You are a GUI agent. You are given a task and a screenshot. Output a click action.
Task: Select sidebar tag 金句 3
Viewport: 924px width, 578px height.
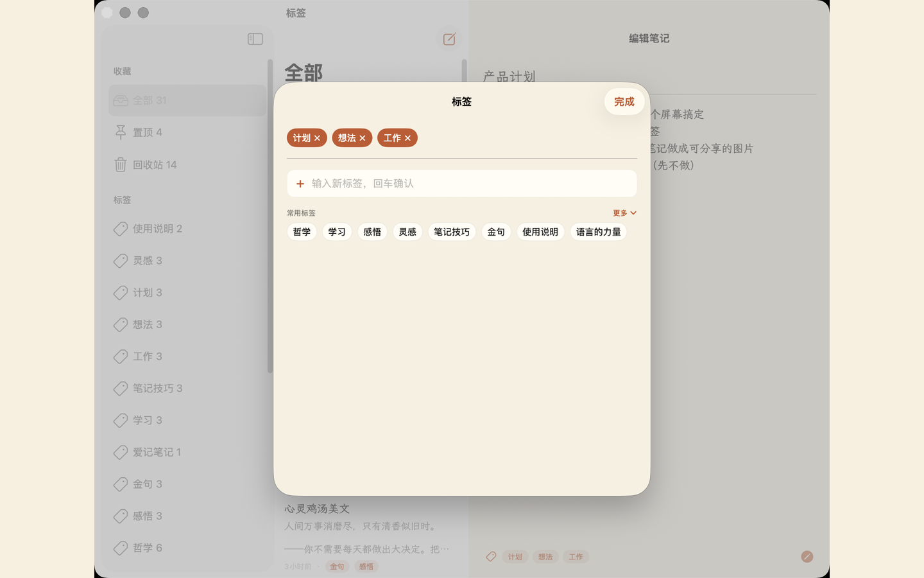pyautogui.click(x=187, y=484)
